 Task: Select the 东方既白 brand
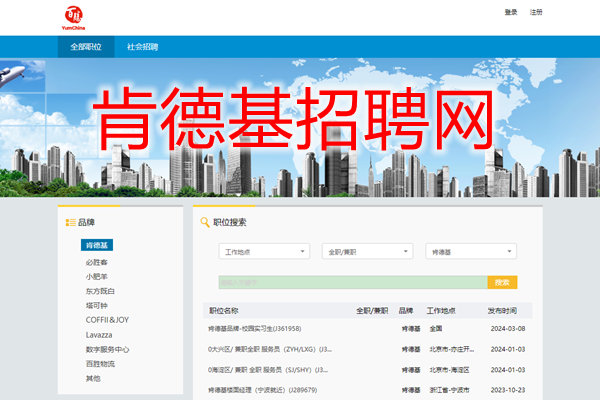pyautogui.click(x=100, y=291)
